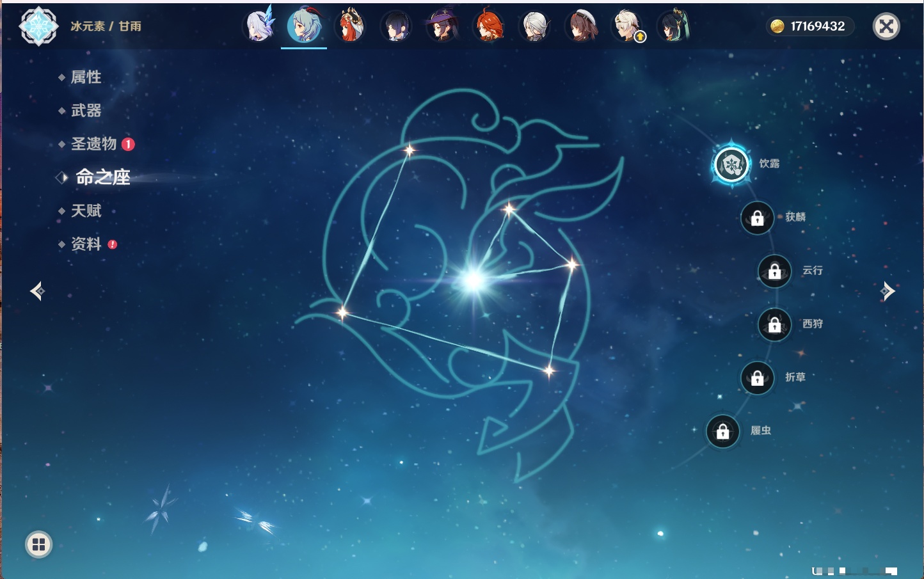Select the brown-haired avatar with white cap
Viewport: 924px width, 579px height.
(580, 26)
